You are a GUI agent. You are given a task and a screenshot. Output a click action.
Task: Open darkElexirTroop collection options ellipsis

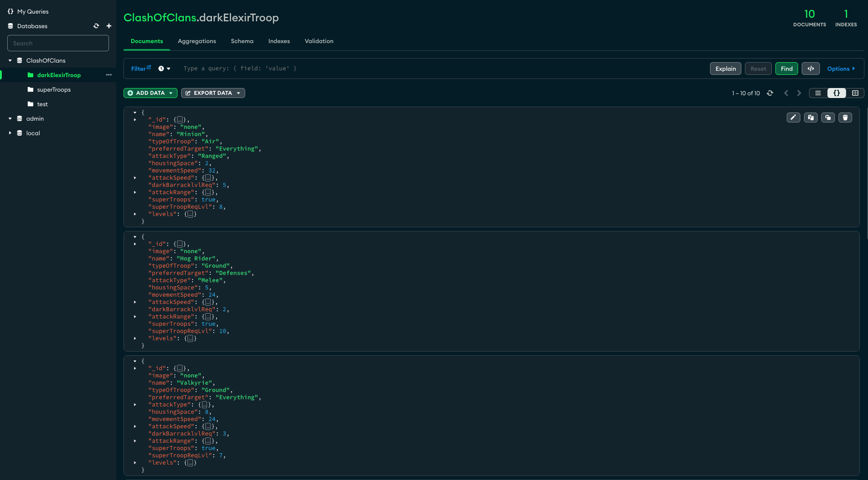click(x=108, y=75)
